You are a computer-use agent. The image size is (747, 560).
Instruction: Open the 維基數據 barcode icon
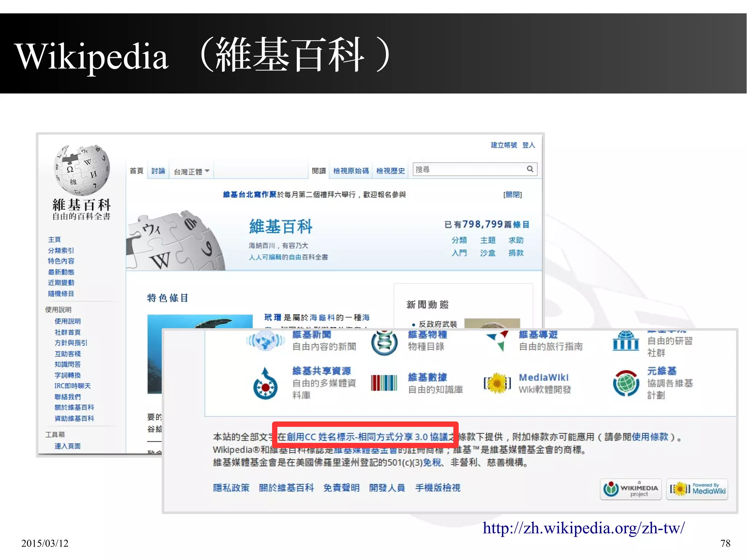pyautogui.click(x=384, y=383)
